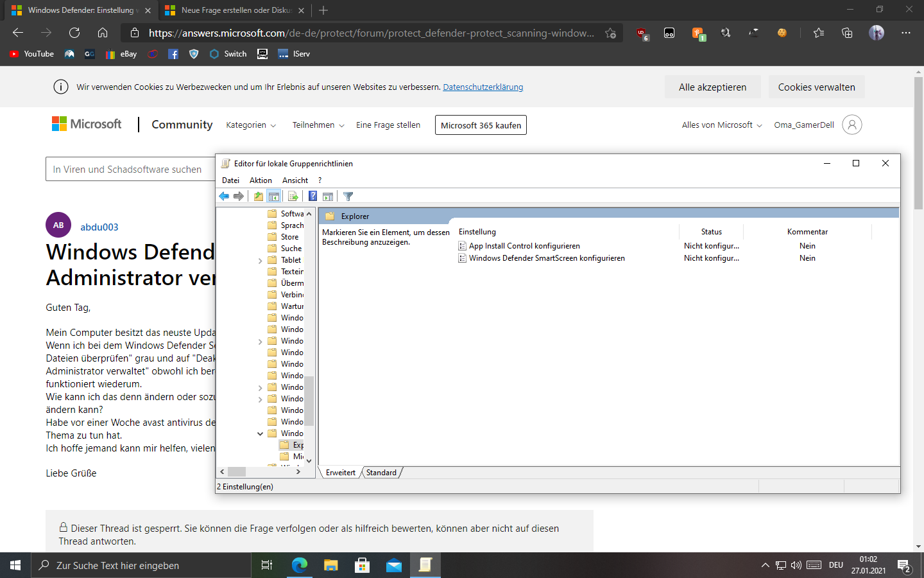Click the account user avatar on Microsoft page
924x578 pixels.
tap(852, 125)
